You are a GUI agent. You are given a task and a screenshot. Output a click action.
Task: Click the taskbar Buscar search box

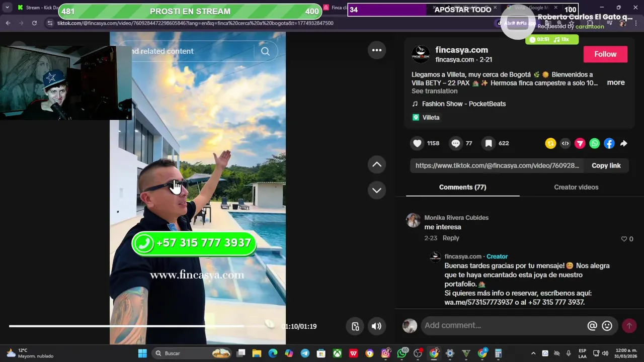pyautogui.click(x=191, y=353)
